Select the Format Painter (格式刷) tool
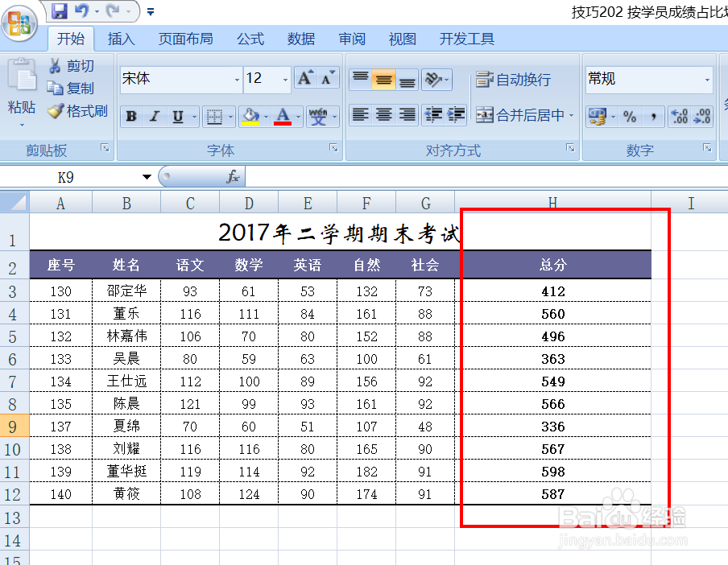This screenshot has height=565, width=728. [x=77, y=109]
